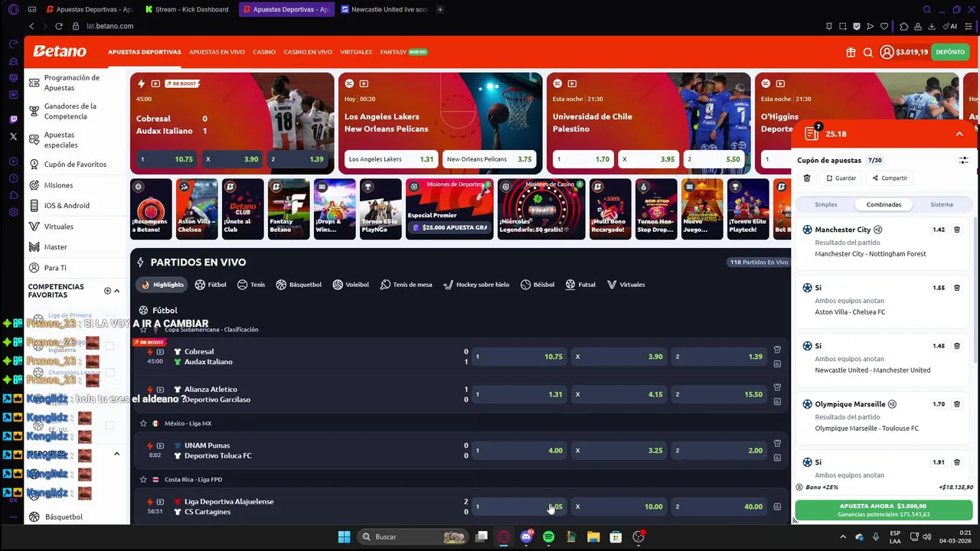This screenshot has height=551, width=980.
Task: Toggle the Fútbol filter chip
Action: pyautogui.click(x=211, y=285)
